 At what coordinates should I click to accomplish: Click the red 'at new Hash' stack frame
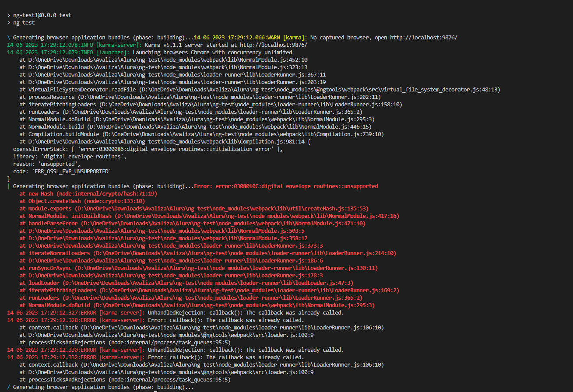(88, 194)
